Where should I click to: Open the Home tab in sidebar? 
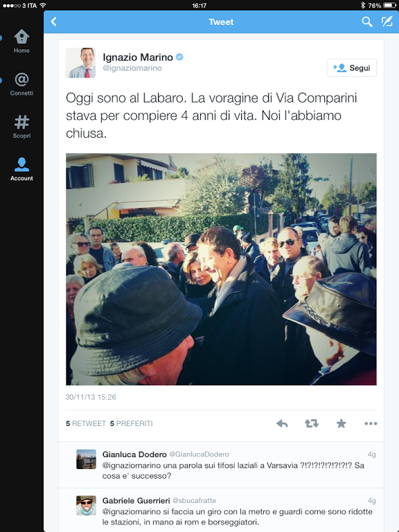[x=21, y=42]
